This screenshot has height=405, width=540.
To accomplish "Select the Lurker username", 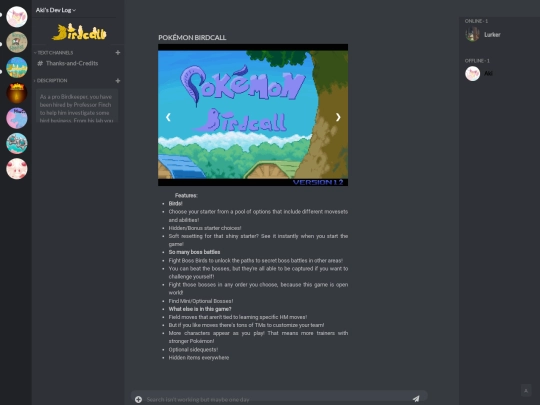I will tap(492, 35).
